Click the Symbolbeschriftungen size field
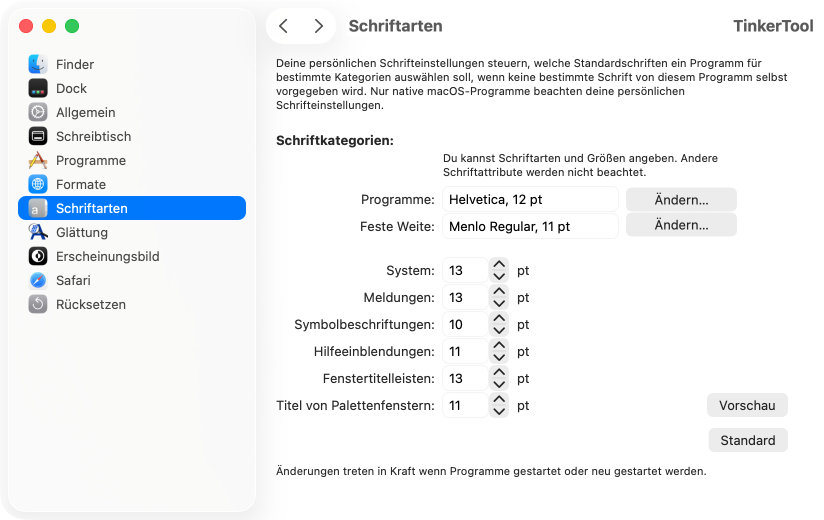 [464, 324]
